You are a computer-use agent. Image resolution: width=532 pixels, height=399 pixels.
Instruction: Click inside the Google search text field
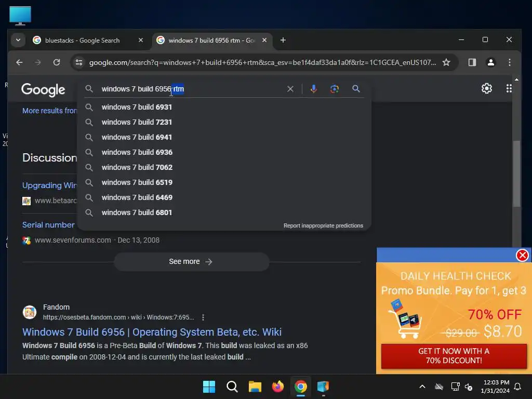[x=192, y=89]
